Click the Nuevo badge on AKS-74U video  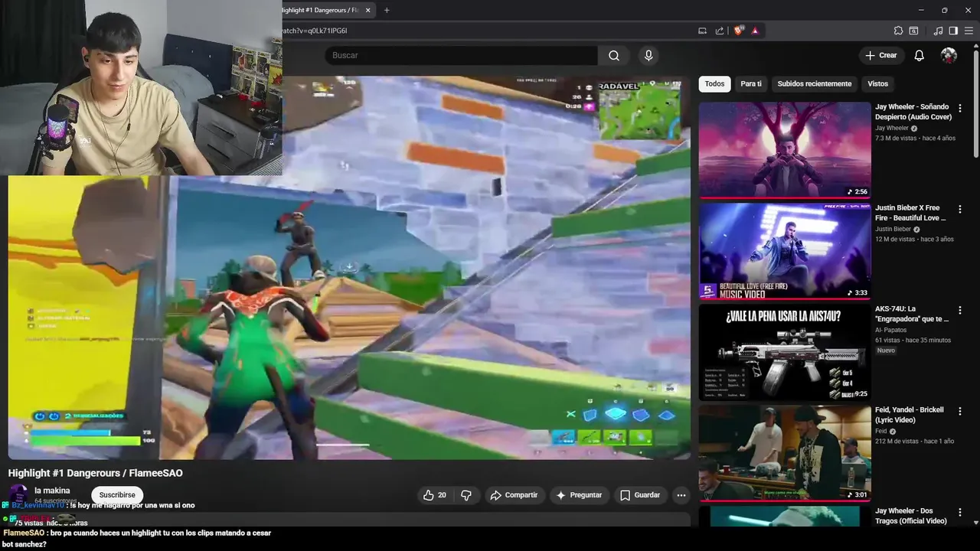[886, 350]
